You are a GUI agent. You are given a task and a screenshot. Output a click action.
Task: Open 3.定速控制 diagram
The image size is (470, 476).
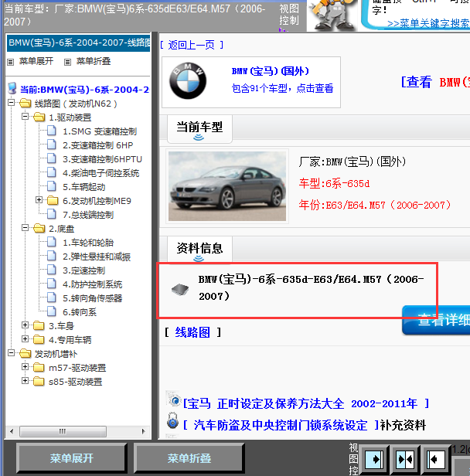83,270
